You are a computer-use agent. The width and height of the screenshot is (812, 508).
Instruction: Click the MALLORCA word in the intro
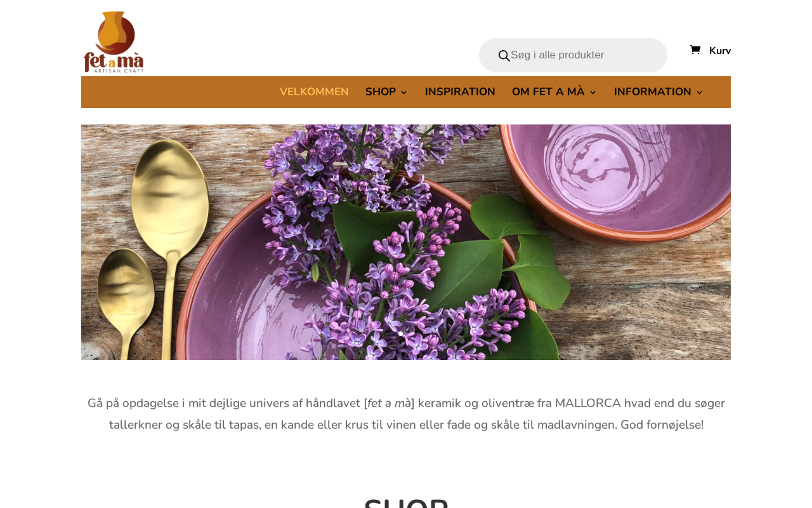[588, 403]
